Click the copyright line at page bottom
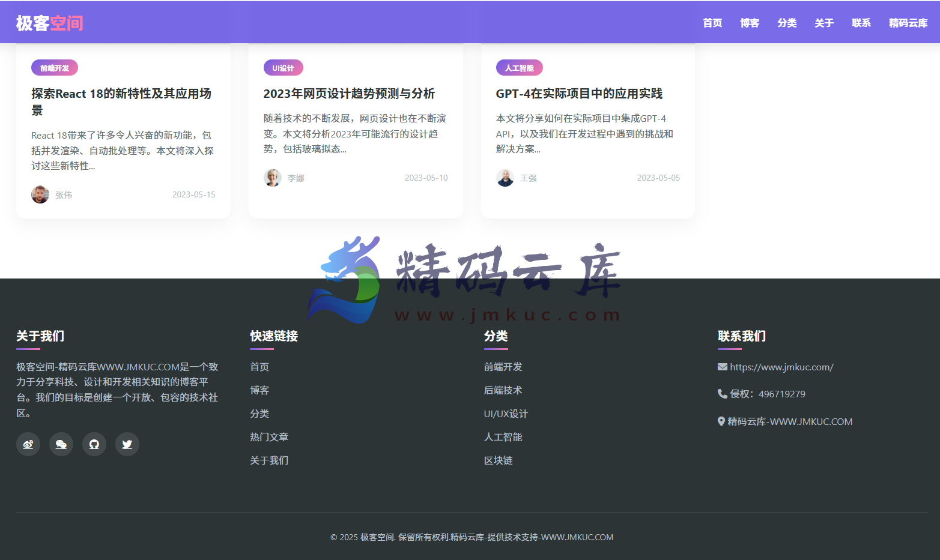The width and height of the screenshot is (940, 560). (472, 537)
